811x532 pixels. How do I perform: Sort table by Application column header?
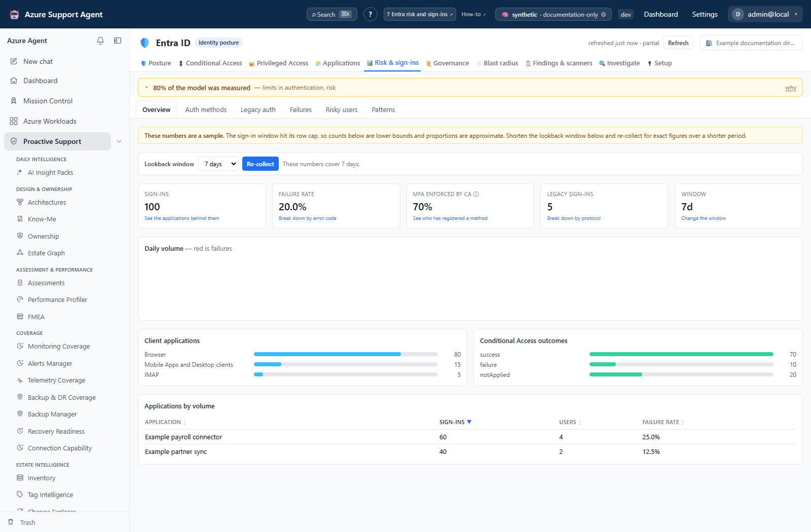[165, 422]
